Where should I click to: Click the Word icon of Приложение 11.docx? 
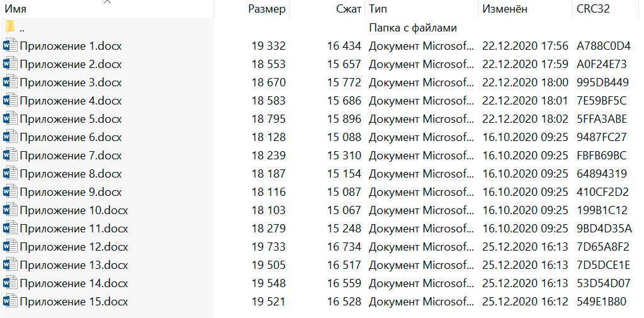(x=10, y=229)
